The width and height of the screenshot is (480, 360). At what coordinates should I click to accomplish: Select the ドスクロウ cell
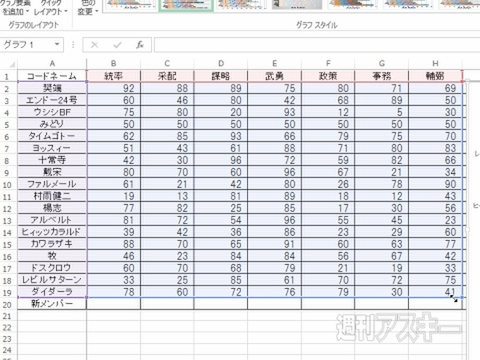tap(52, 268)
